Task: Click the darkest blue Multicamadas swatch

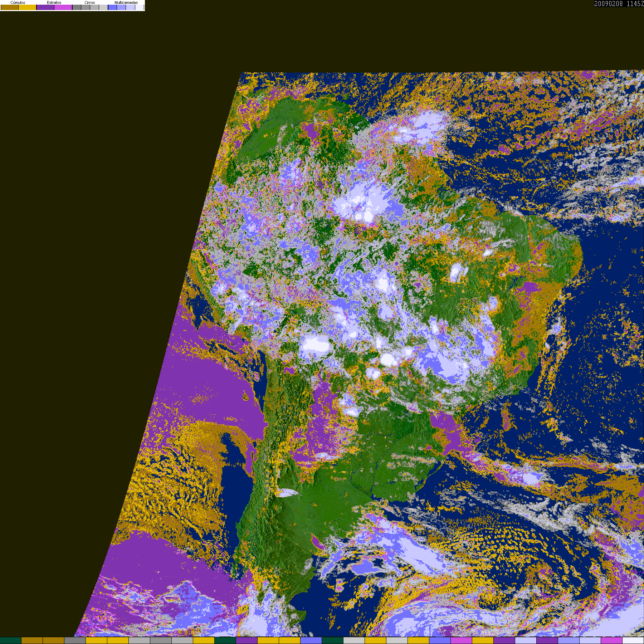Action: tap(112, 7)
